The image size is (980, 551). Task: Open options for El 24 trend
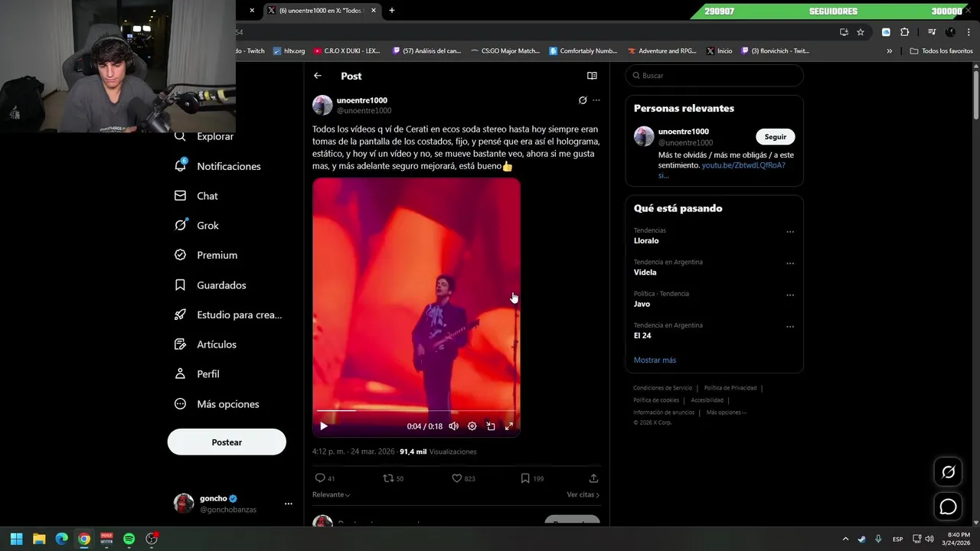pyautogui.click(x=790, y=327)
